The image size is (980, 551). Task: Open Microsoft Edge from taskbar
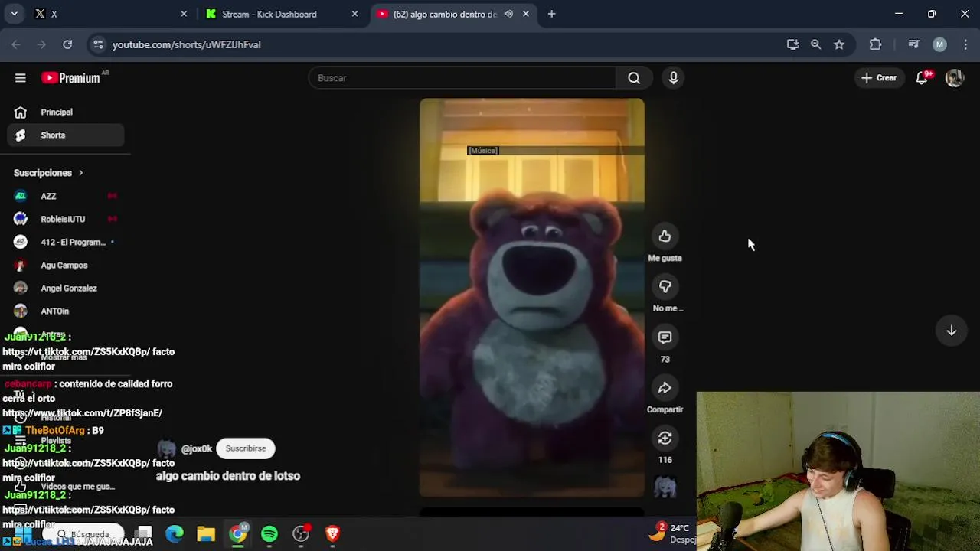(x=175, y=533)
